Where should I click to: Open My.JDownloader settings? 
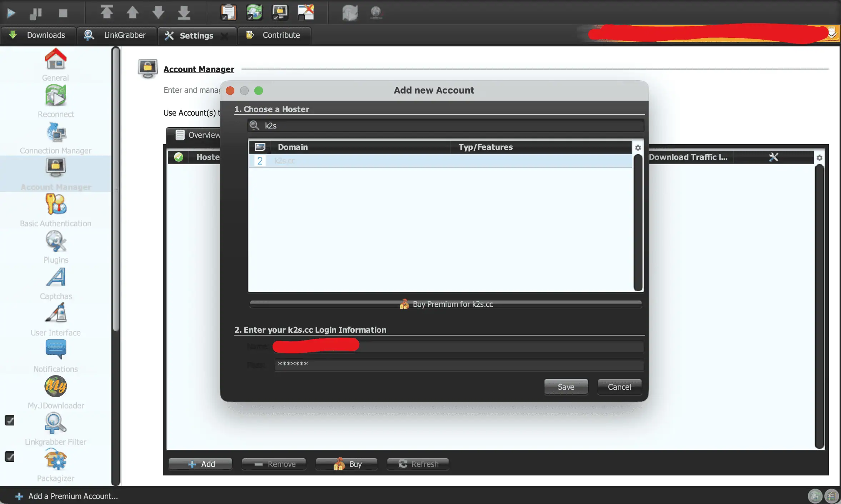(x=55, y=393)
